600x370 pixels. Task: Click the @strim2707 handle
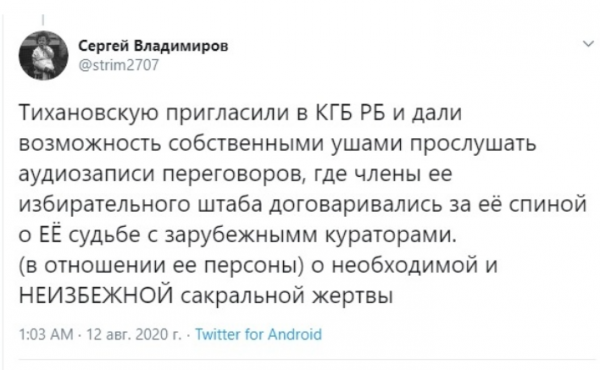click(x=119, y=65)
